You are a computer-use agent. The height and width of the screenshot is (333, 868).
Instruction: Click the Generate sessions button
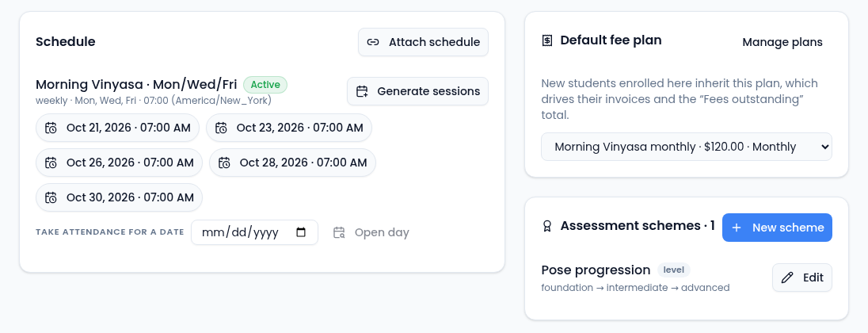(x=418, y=91)
